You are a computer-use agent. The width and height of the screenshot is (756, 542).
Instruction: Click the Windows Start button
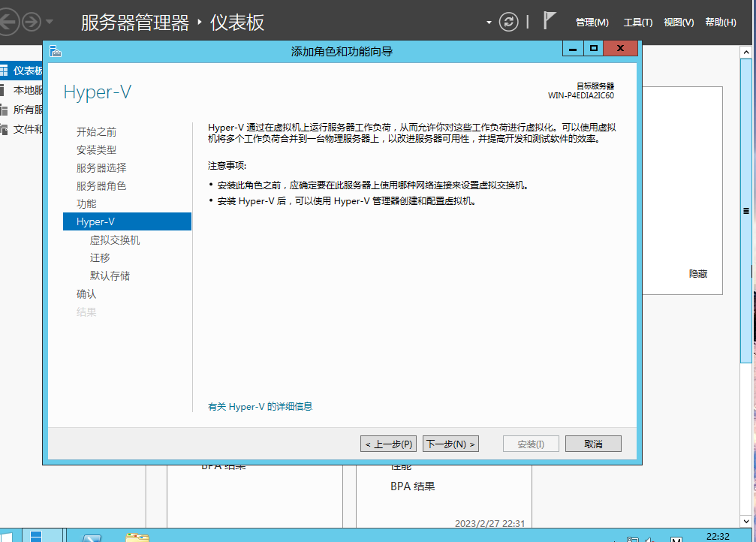[x=7, y=536]
